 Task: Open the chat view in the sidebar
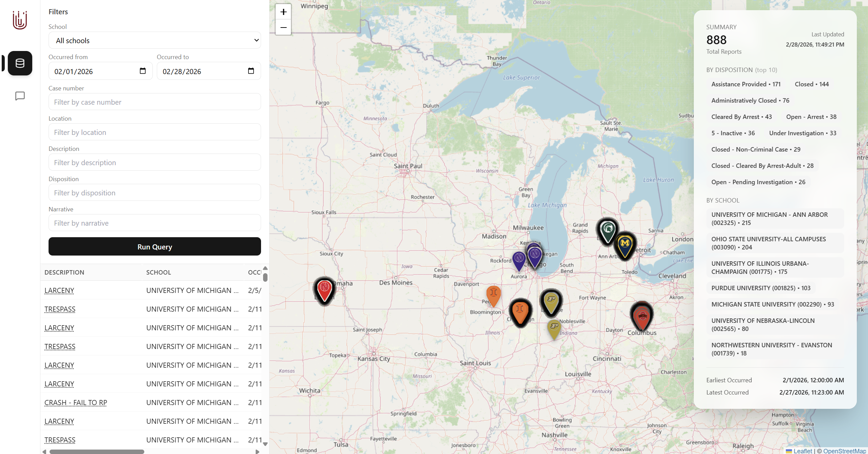(x=20, y=96)
